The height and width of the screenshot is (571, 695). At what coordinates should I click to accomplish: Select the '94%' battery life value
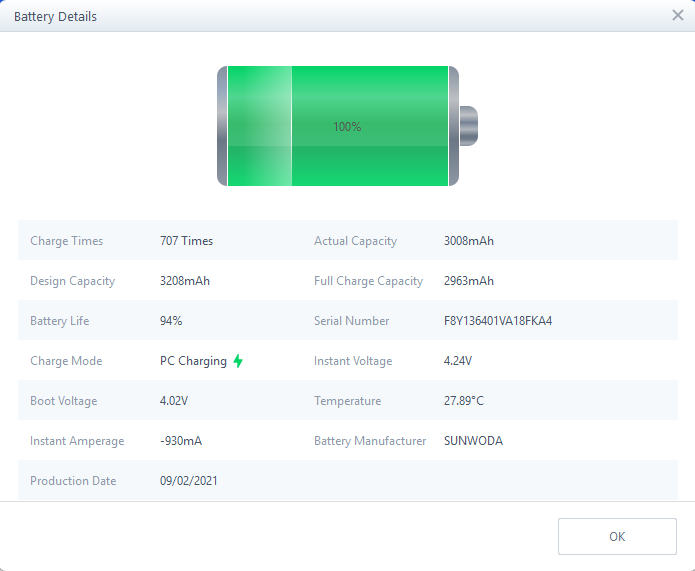tap(171, 321)
